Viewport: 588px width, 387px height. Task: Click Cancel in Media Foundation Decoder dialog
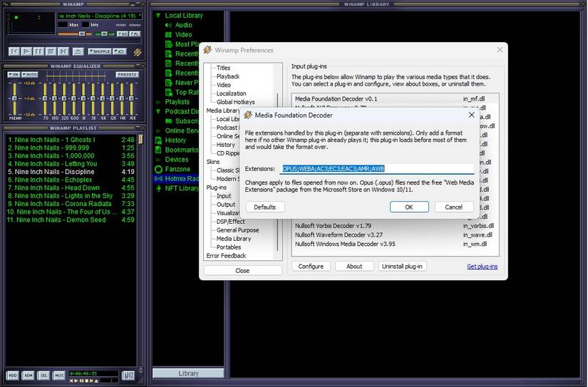coord(454,207)
